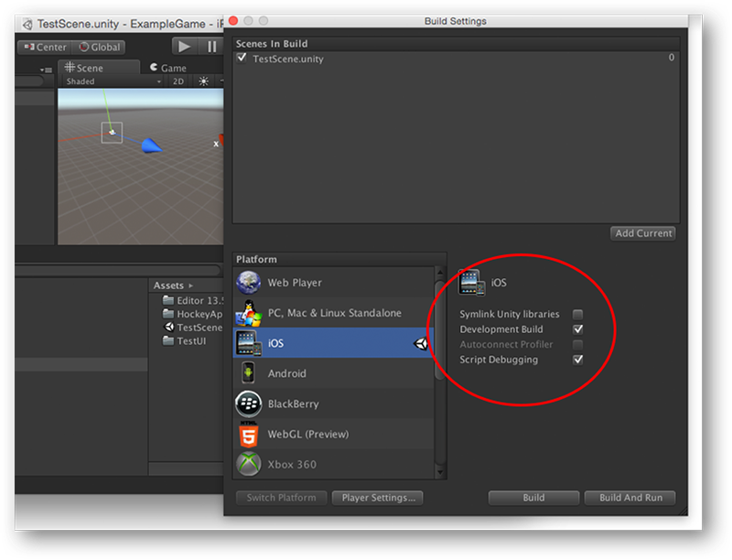Click the platform list scrollbar thumb
Image resolution: width=732 pixels, height=560 pixels.
pyautogui.click(x=439, y=330)
